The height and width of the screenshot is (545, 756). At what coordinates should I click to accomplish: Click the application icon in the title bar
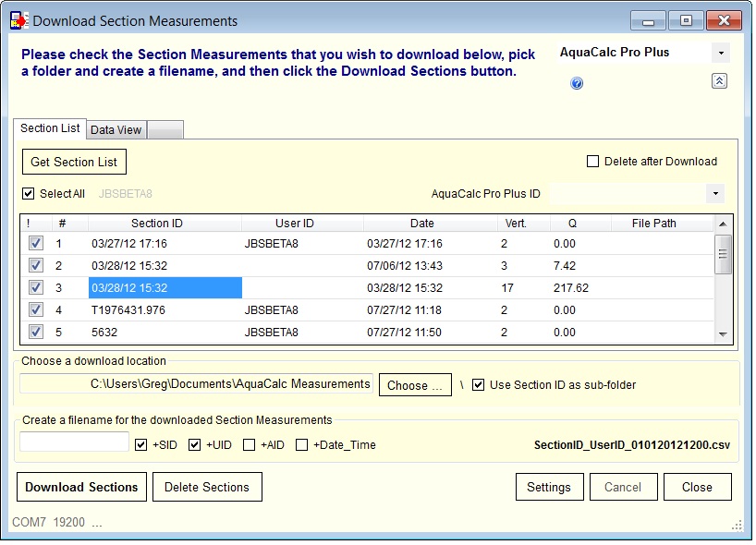19,20
